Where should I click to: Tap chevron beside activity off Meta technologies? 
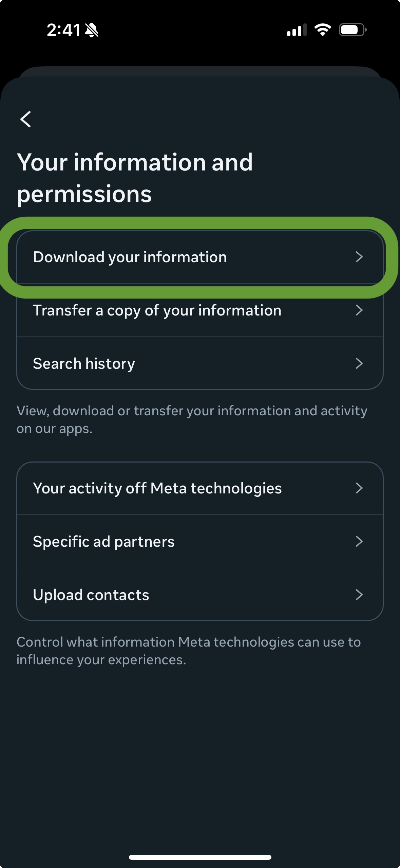click(x=359, y=488)
